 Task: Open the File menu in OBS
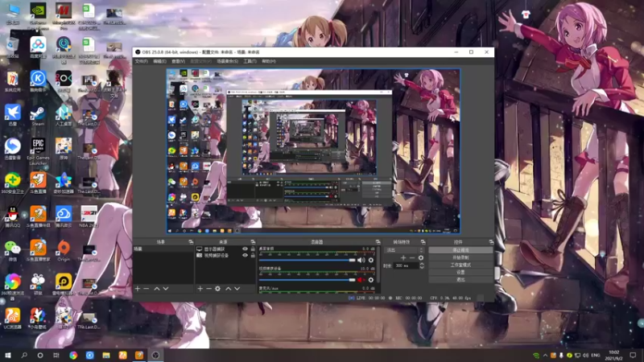[x=142, y=61]
